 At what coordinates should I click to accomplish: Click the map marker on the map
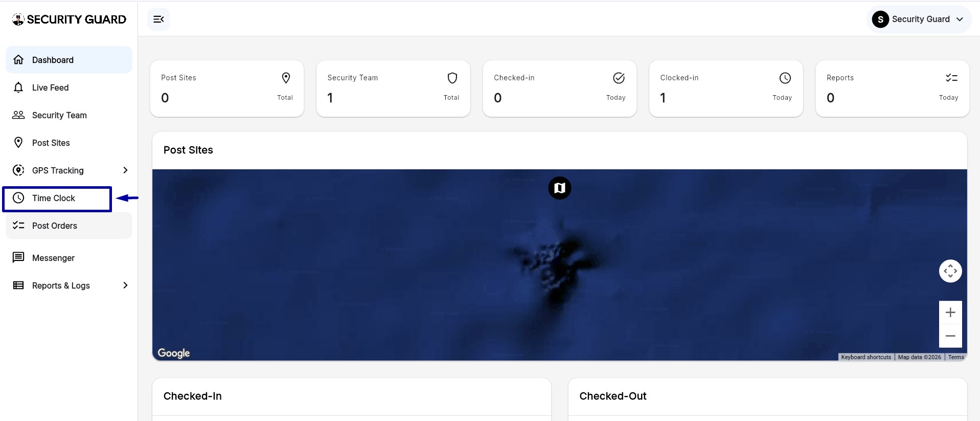[x=560, y=188]
